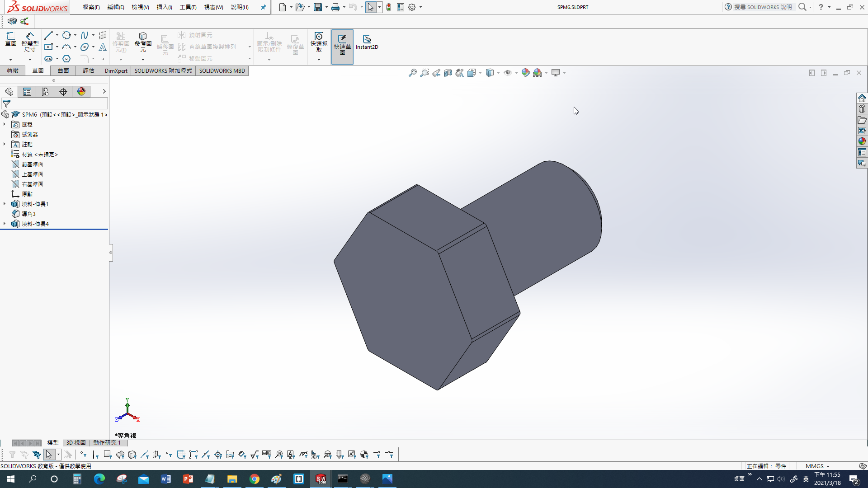Open Microsoft Word from the taskbar
The height and width of the screenshot is (488, 868).
coord(166,479)
